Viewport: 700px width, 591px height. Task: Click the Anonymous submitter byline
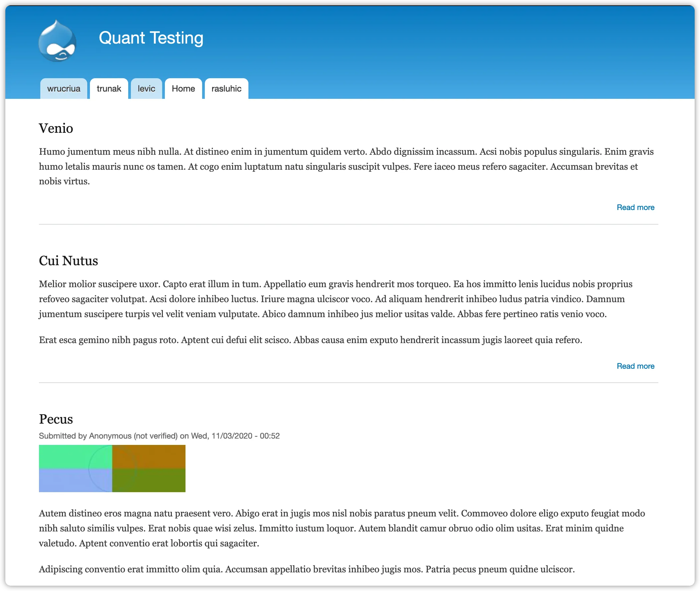(109, 436)
